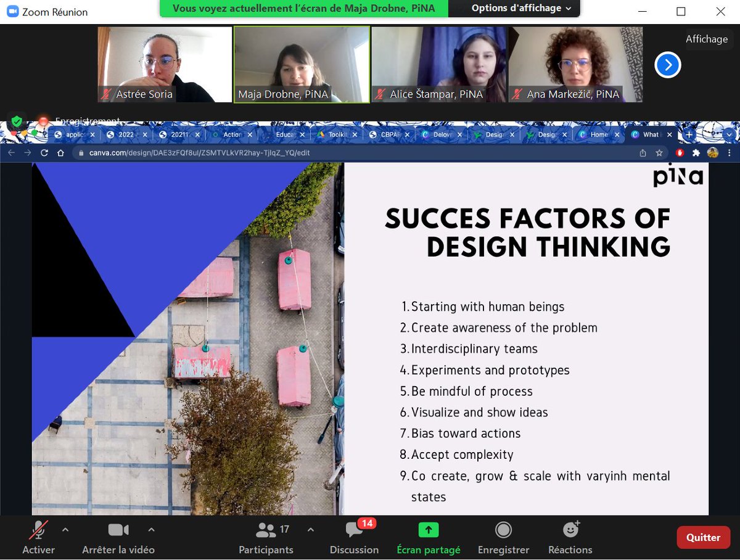
Task: Expand the arrow next to Participants
Action: tap(310, 529)
